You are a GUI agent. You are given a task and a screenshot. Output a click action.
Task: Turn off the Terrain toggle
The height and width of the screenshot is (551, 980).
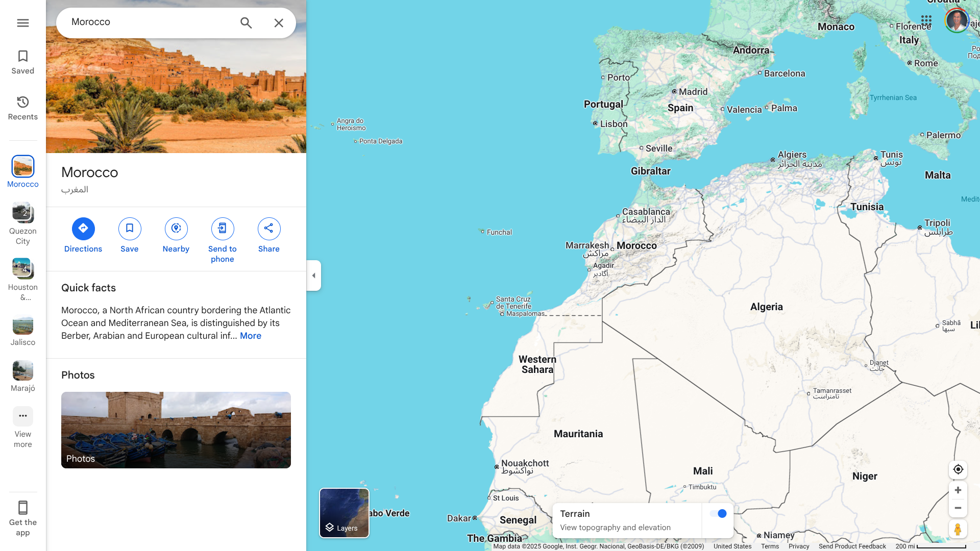pos(718,514)
